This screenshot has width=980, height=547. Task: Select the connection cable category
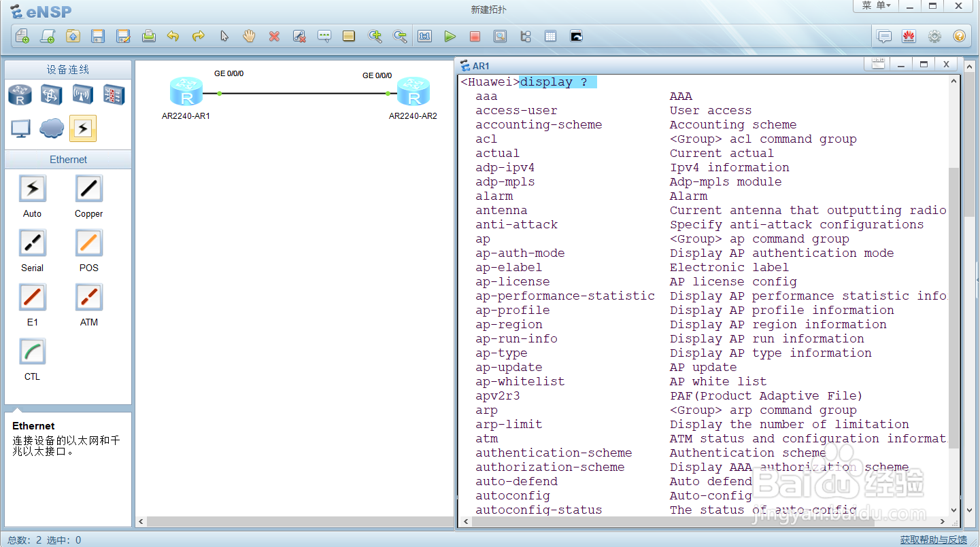(83, 128)
